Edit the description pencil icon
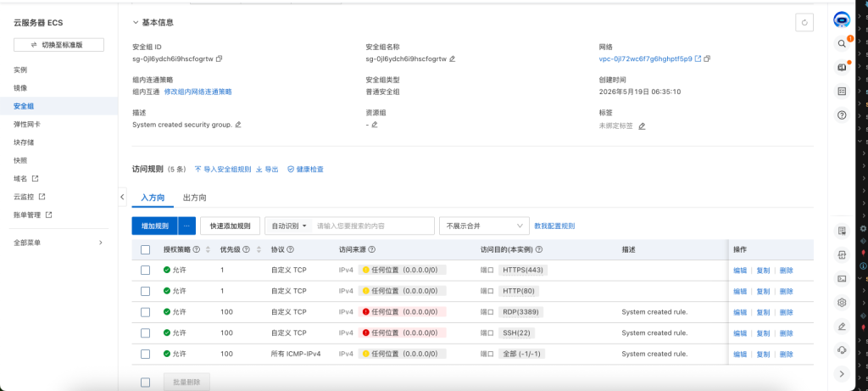Screen dimensions: 868x391 [x=238, y=125]
